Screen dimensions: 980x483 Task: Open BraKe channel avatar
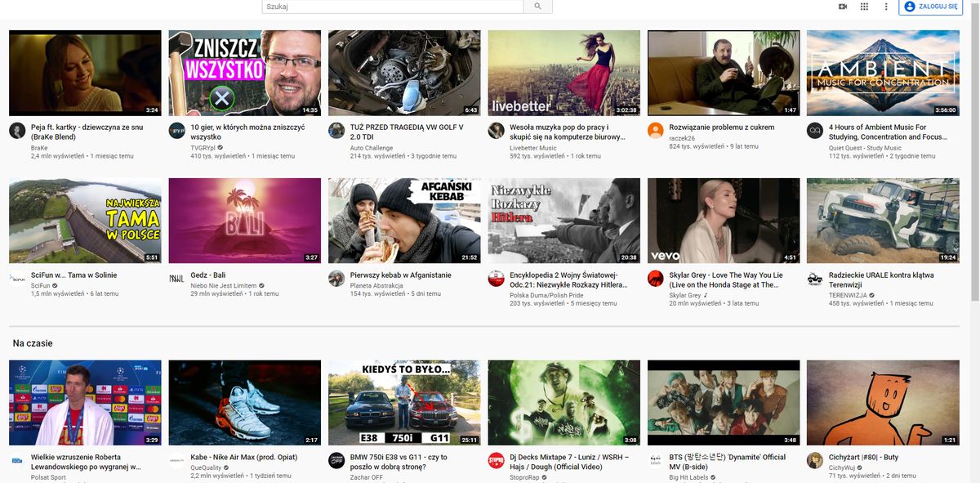17,131
